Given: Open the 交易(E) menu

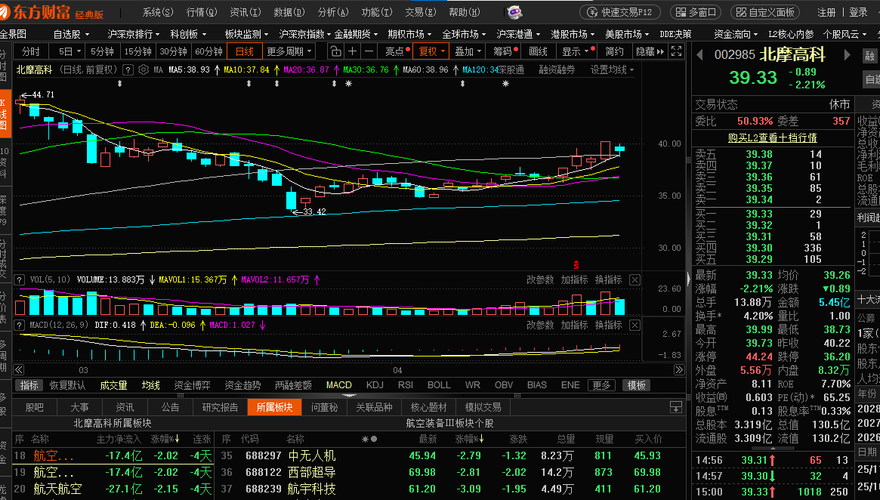Looking at the screenshot, I should [x=420, y=12].
